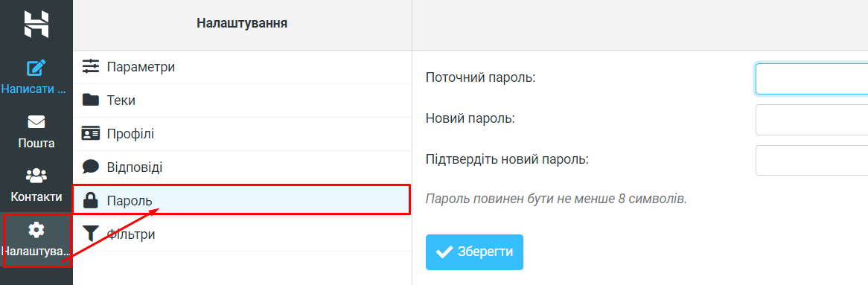Click the Пароль lock icon
Image resolution: width=868 pixels, height=285 pixels.
91,199
